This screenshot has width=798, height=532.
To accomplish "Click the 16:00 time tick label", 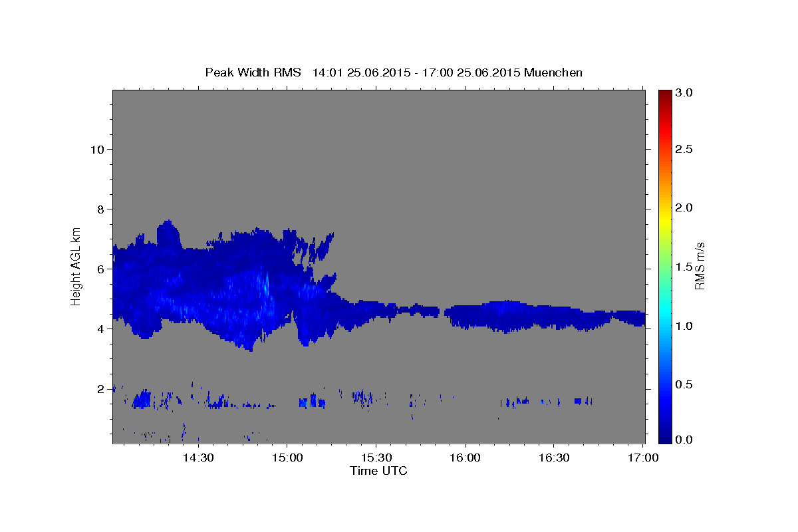I will pos(465,458).
